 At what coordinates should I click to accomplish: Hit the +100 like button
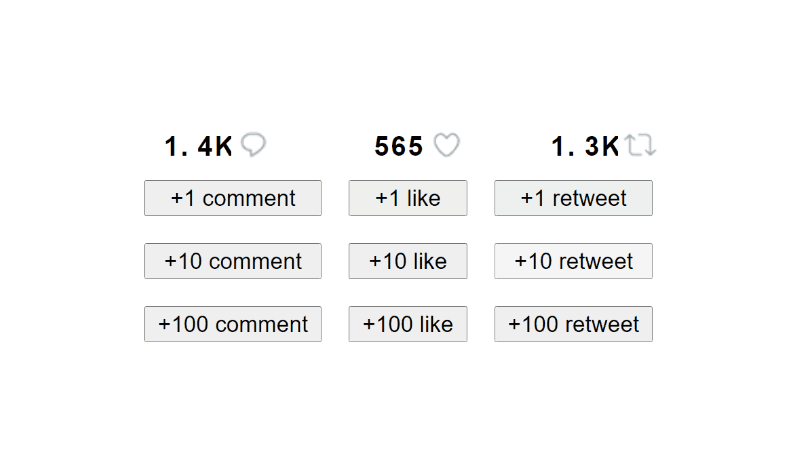pyautogui.click(x=408, y=324)
